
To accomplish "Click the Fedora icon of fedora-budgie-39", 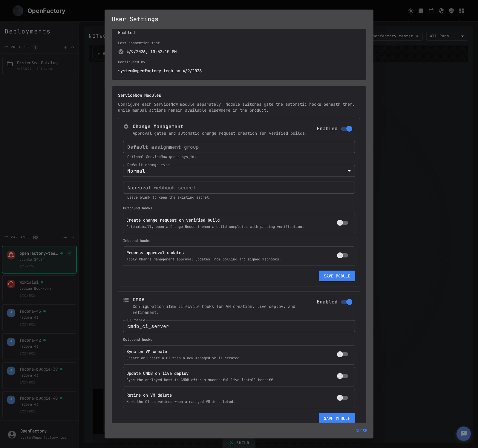I will [x=11, y=371].
